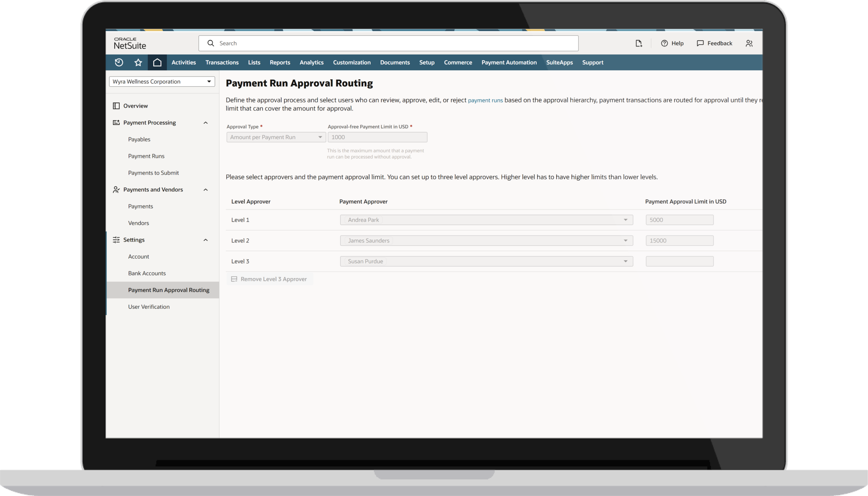Click the create new document icon

pyautogui.click(x=638, y=43)
